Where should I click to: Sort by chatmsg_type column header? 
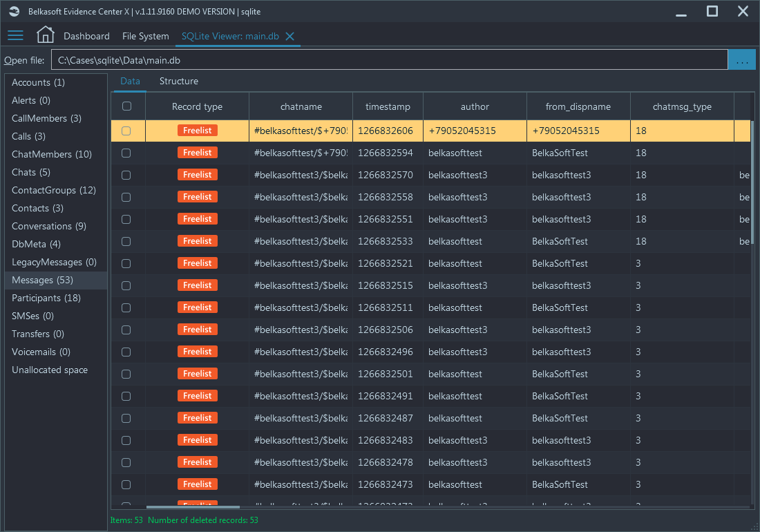click(x=682, y=106)
